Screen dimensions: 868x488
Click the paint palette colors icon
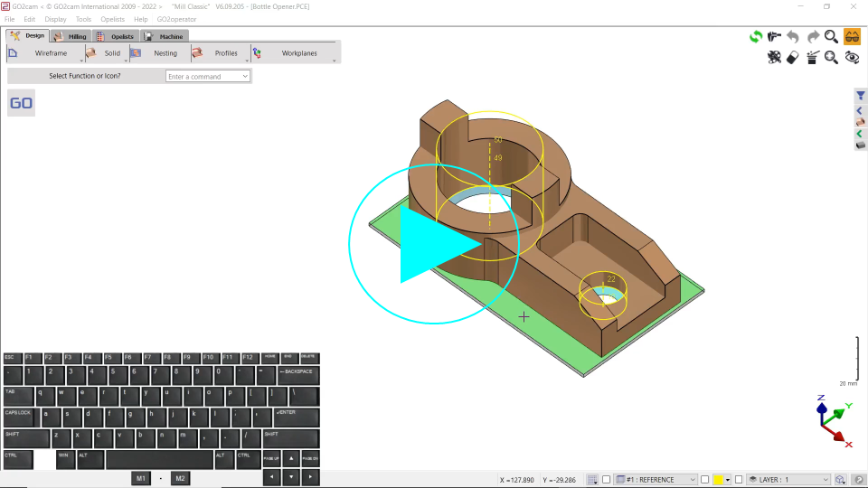coord(774,58)
